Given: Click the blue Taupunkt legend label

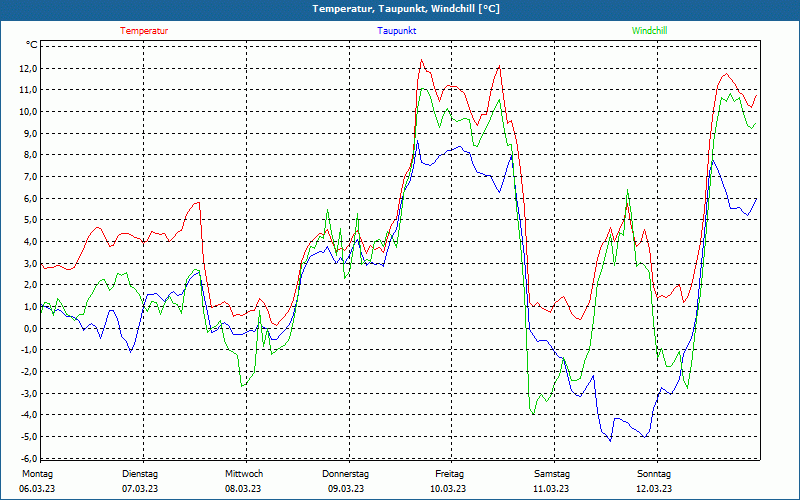Looking at the screenshot, I should click(396, 31).
